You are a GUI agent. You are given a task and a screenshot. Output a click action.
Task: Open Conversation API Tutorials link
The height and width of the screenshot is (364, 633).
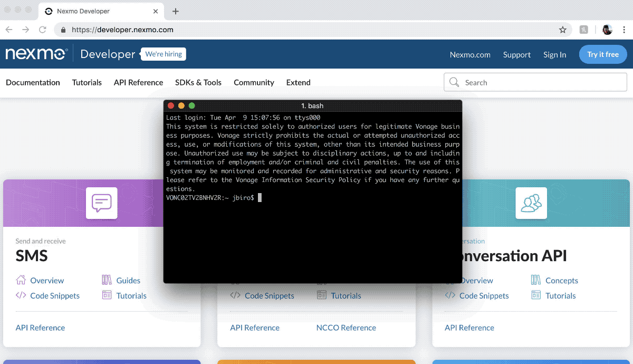pos(561,296)
